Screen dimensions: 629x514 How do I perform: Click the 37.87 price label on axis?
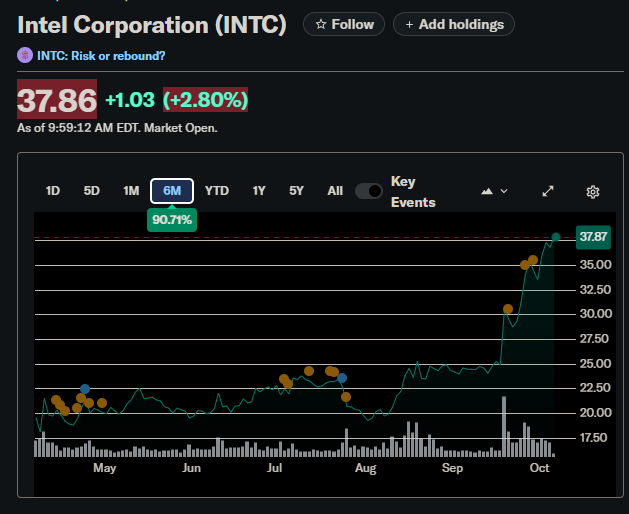click(593, 237)
